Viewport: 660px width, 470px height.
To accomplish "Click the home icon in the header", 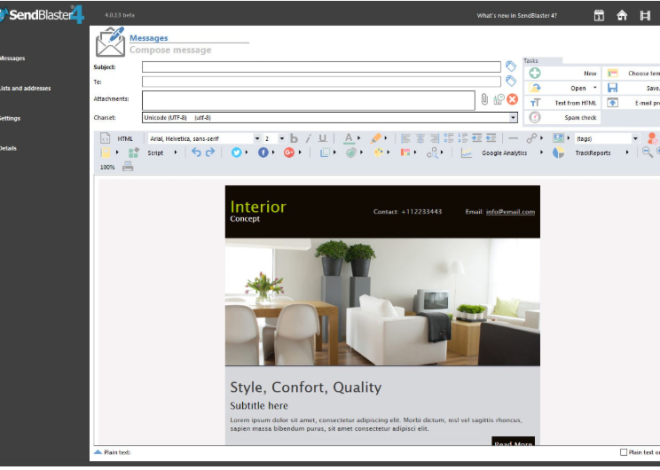I will click(x=622, y=16).
